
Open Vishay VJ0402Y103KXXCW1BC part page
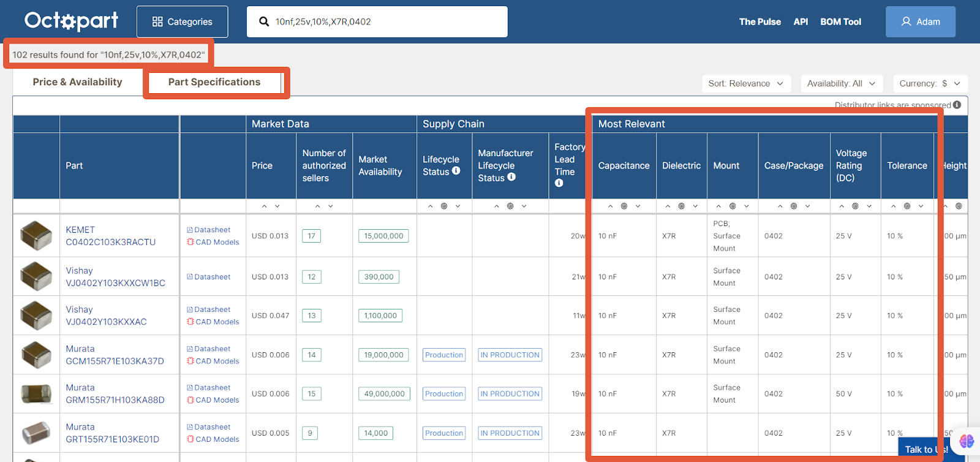tap(116, 277)
